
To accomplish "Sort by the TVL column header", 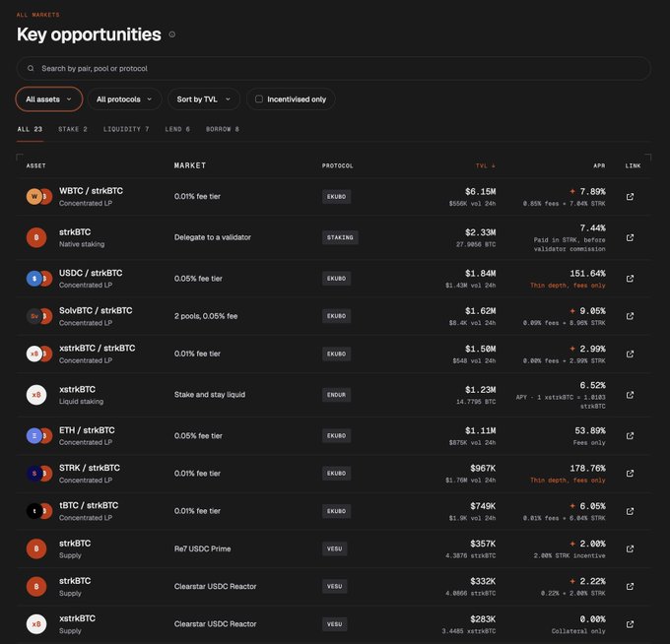I will 486,165.
